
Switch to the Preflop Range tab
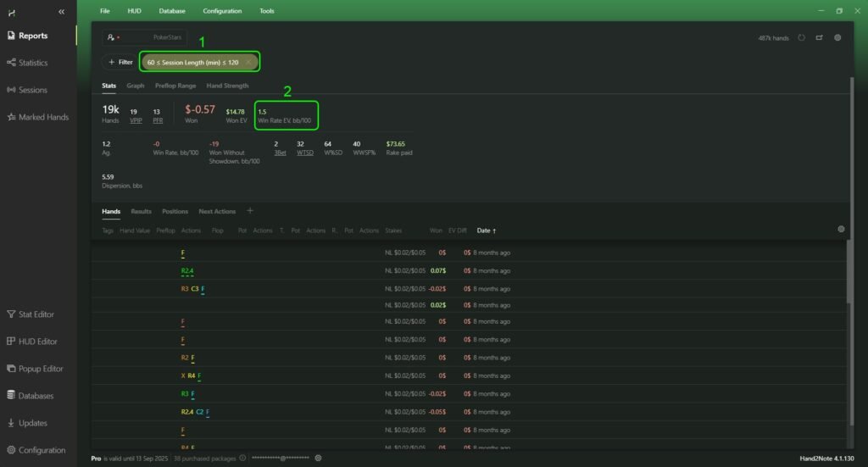click(x=175, y=86)
